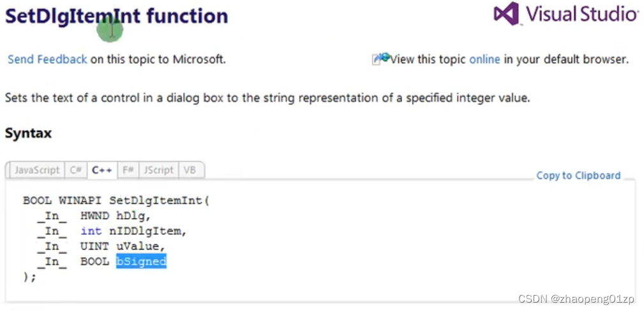Show the F# syntax tab

(128, 170)
